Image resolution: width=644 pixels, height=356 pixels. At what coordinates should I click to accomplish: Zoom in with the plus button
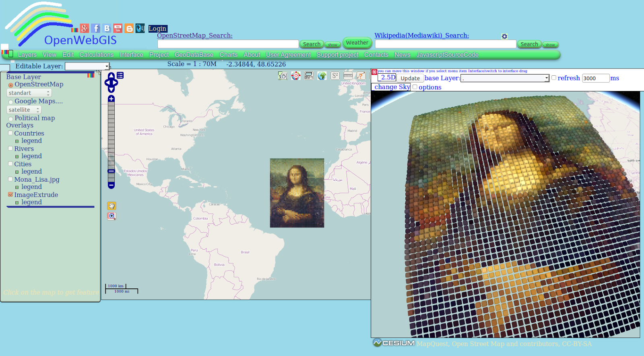(x=111, y=99)
